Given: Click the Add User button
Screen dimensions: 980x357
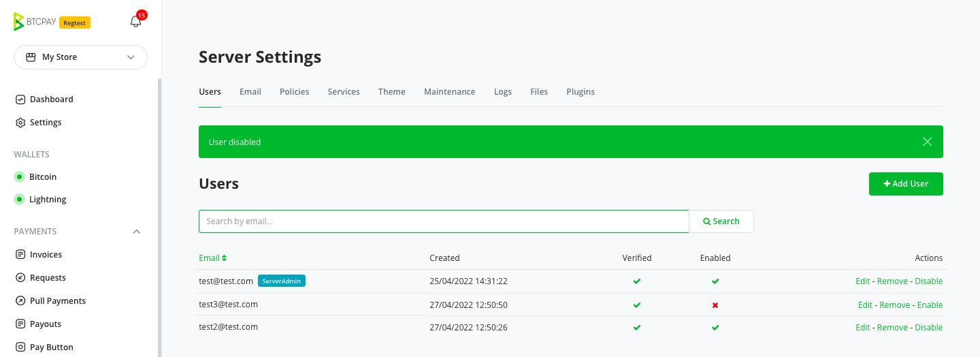Looking at the screenshot, I should tap(906, 184).
